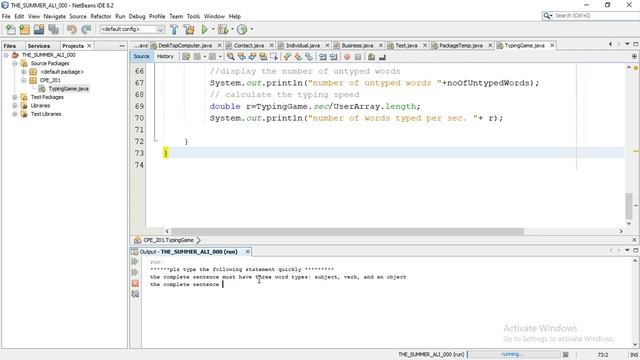Switch to the PackageTemp.java tab
The height and width of the screenshot is (360, 640).
[460, 45]
